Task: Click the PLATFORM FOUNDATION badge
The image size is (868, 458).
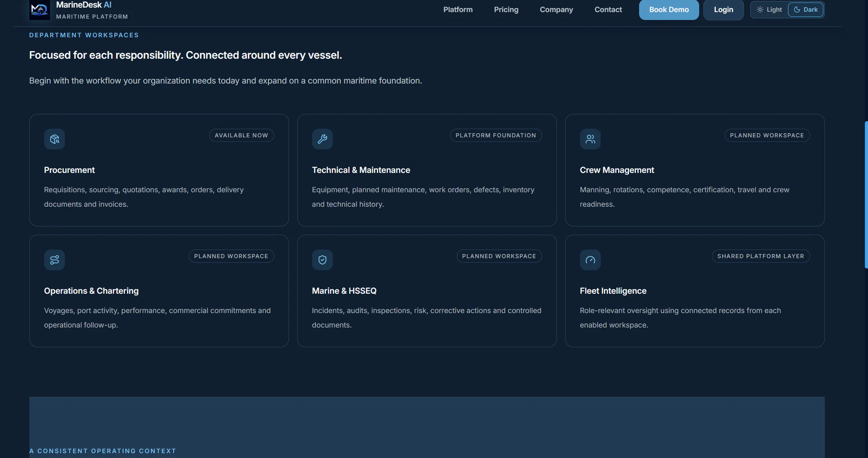Action: coord(496,135)
